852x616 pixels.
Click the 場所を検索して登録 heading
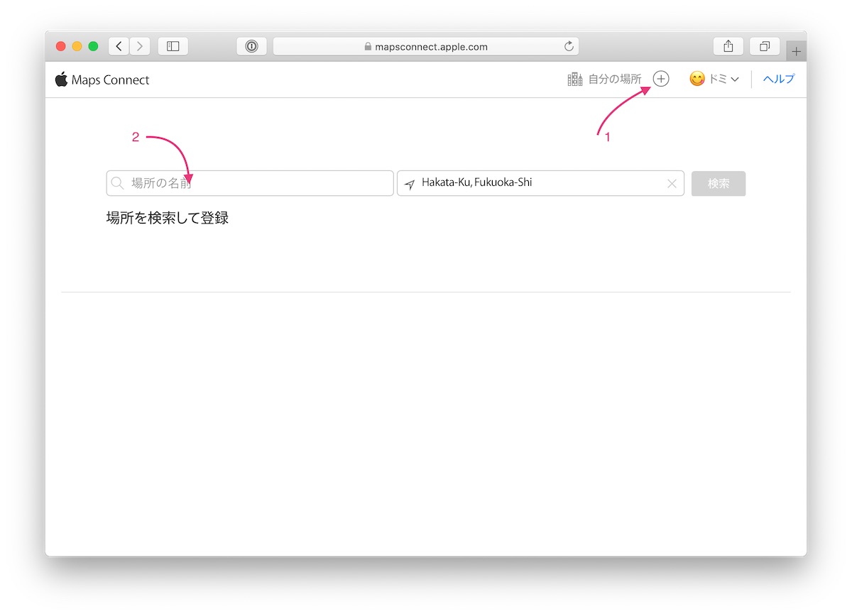pos(168,218)
